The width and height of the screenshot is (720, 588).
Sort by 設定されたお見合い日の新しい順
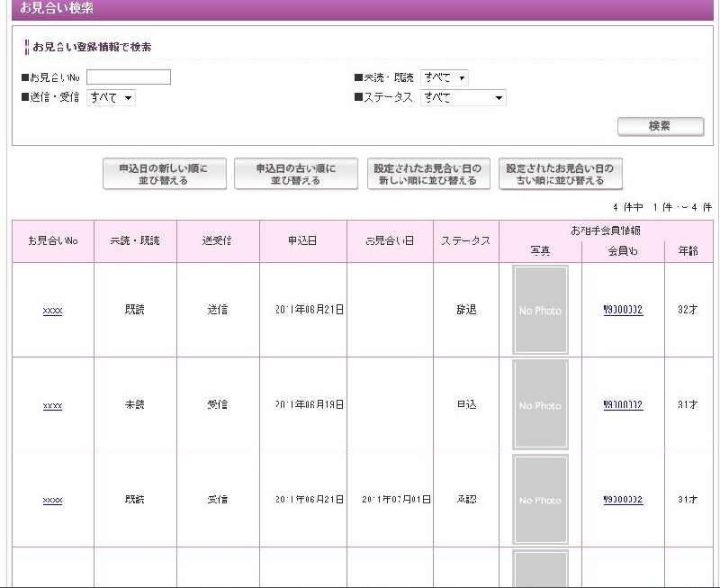[428, 175]
